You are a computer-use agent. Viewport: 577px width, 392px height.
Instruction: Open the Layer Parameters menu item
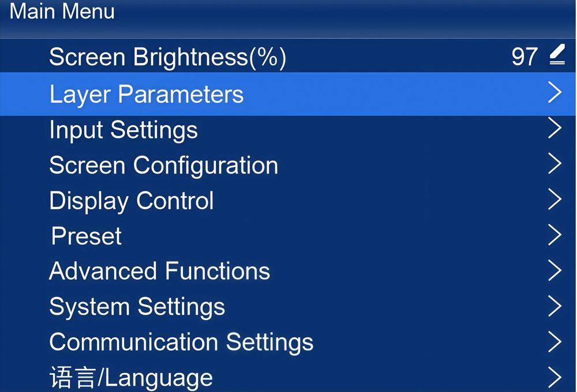coord(147,95)
